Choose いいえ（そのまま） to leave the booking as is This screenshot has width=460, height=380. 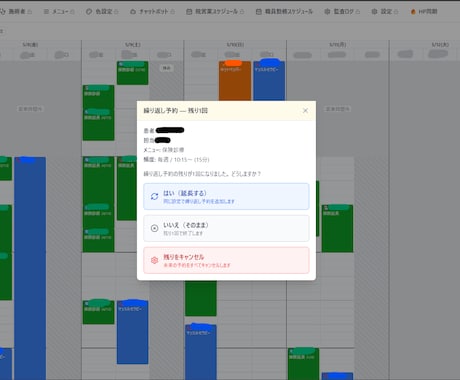(226, 228)
